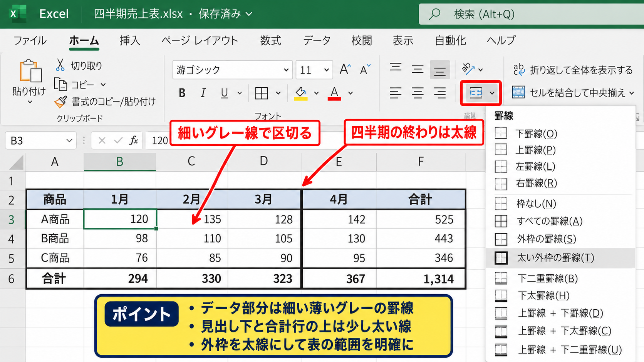This screenshot has height=362, width=644.
Task: Click the Format Painter brush icon
Action: pos(60,102)
